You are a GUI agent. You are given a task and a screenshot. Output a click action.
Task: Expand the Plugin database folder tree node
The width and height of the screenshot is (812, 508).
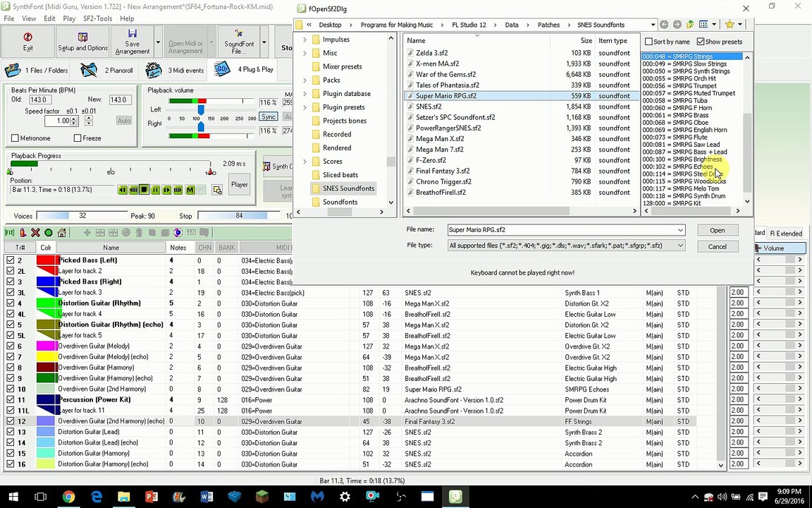(x=304, y=94)
